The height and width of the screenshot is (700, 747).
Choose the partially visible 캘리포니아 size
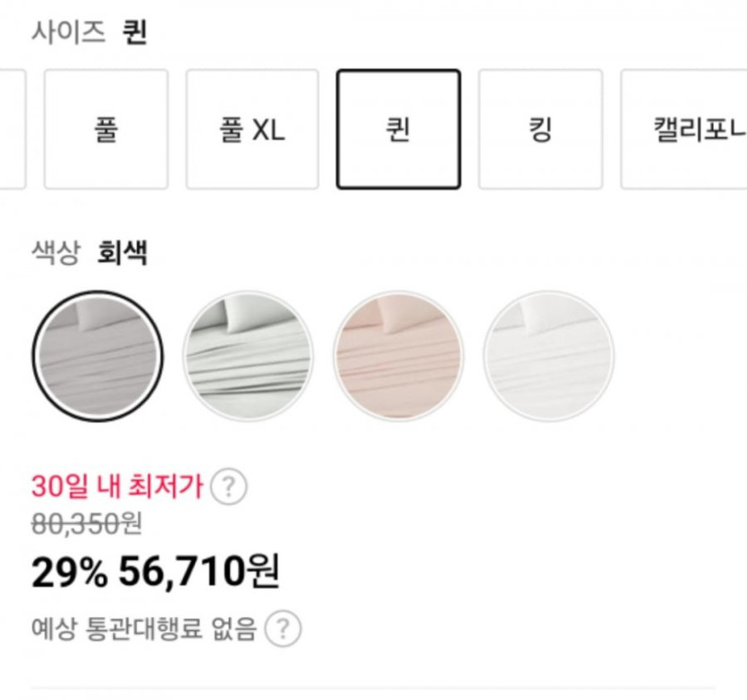(685, 130)
